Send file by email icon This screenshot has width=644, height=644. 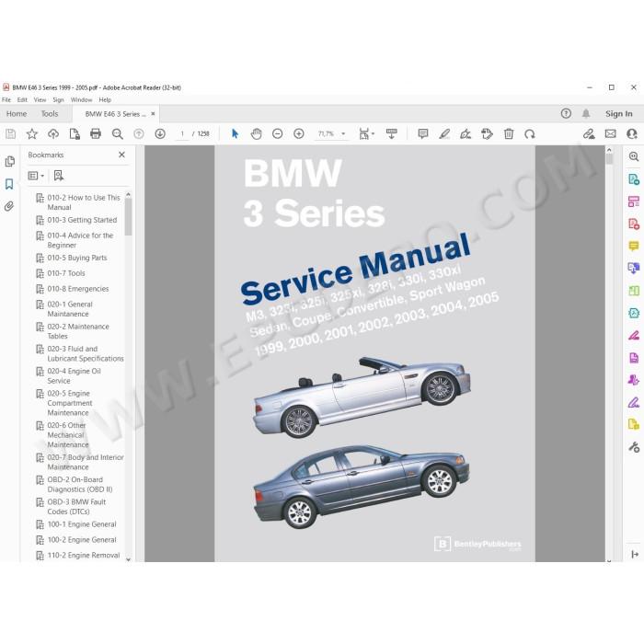[x=611, y=134]
